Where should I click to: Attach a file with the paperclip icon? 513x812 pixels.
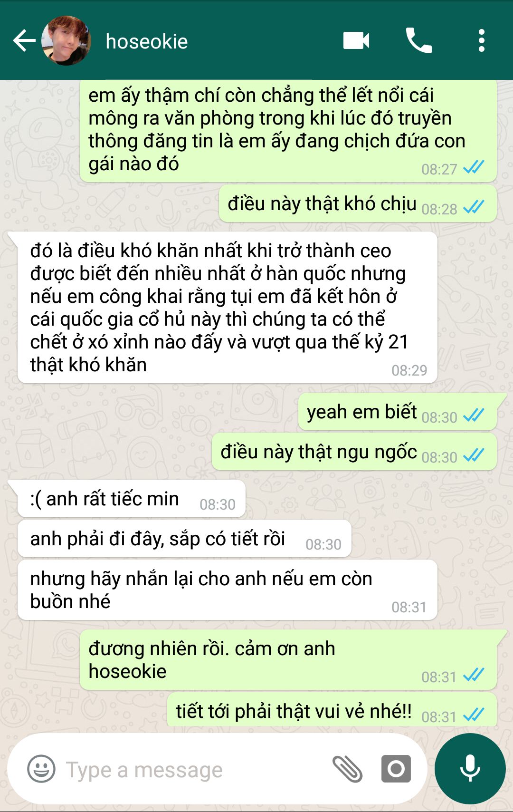(347, 769)
